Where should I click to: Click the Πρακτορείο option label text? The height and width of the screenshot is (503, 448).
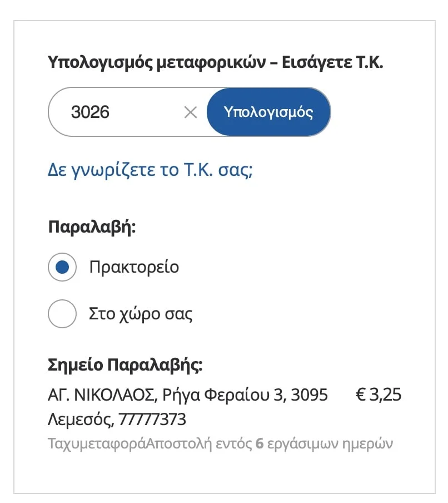(x=134, y=267)
